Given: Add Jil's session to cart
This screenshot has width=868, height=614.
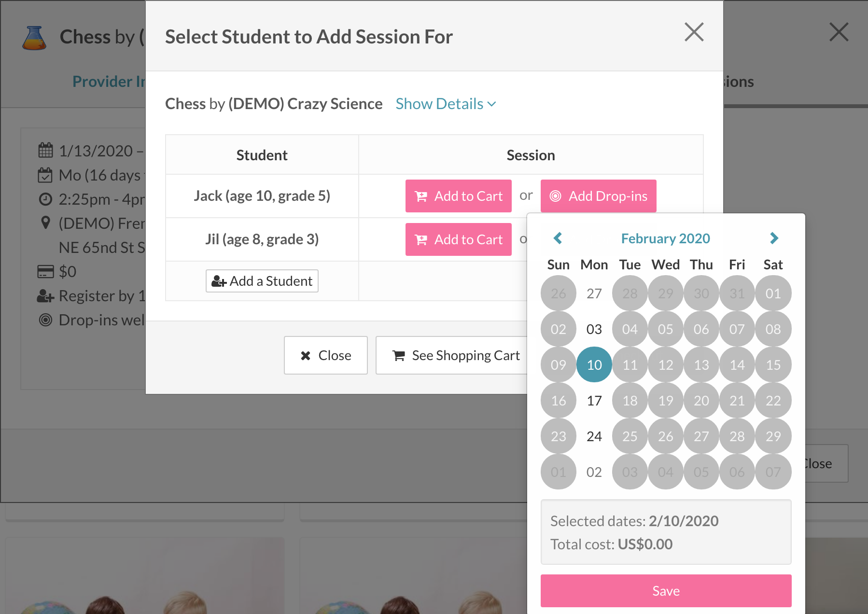Looking at the screenshot, I should pos(458,239).
